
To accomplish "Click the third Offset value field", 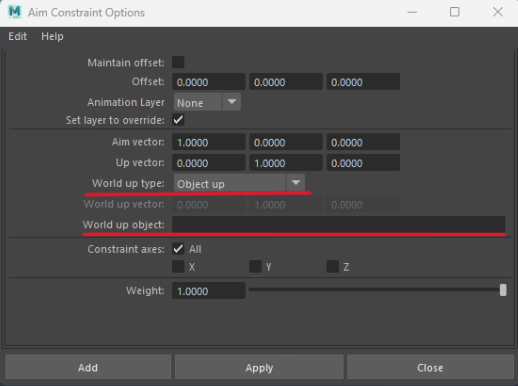I will click(363, 82).
